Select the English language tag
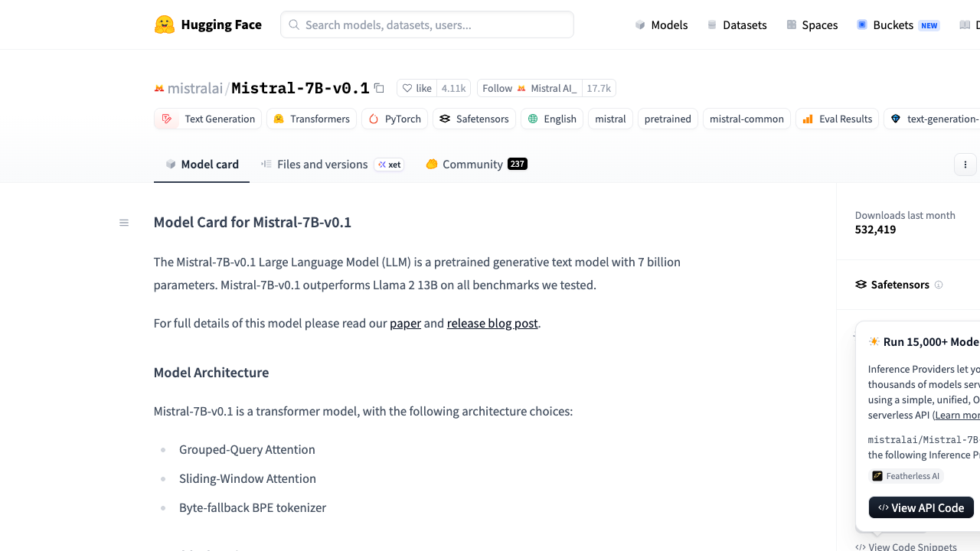 [552, 119]
